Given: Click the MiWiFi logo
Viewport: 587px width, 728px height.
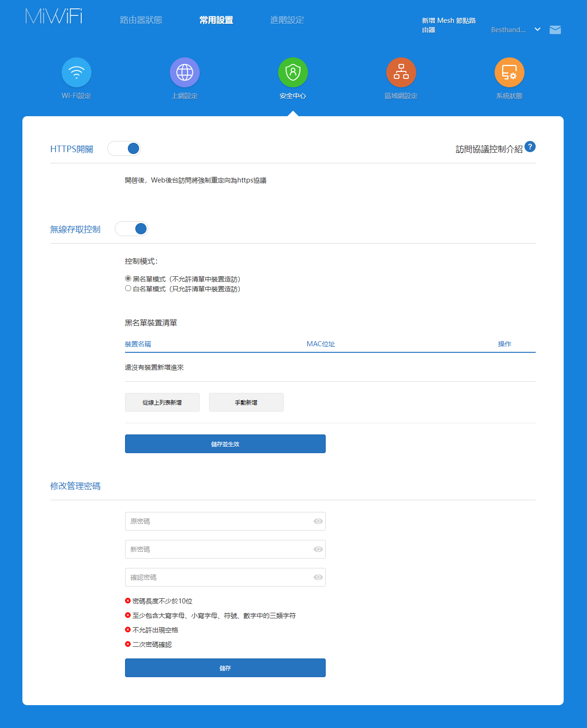Looking at the screenshot, I should [54, 17].
